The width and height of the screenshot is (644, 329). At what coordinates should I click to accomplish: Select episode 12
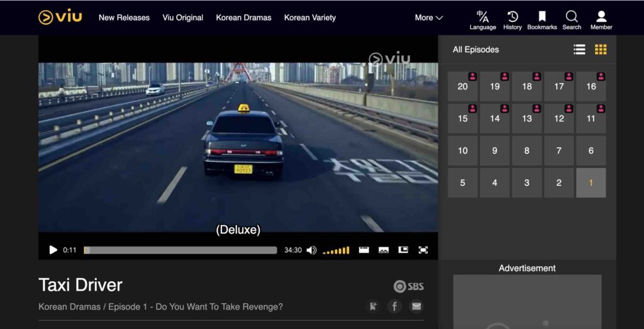558,119
